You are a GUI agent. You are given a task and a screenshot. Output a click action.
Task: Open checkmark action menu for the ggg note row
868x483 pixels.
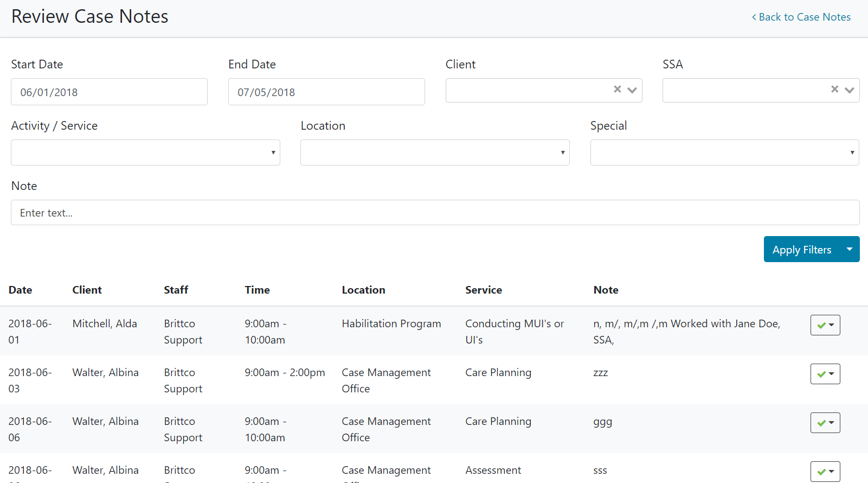[825, 423]
